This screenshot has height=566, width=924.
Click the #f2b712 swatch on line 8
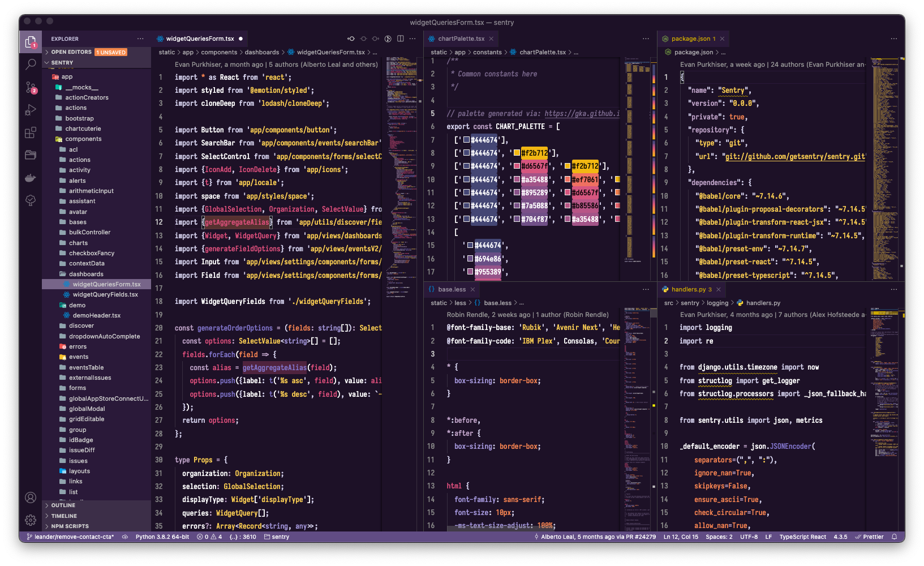517,153
